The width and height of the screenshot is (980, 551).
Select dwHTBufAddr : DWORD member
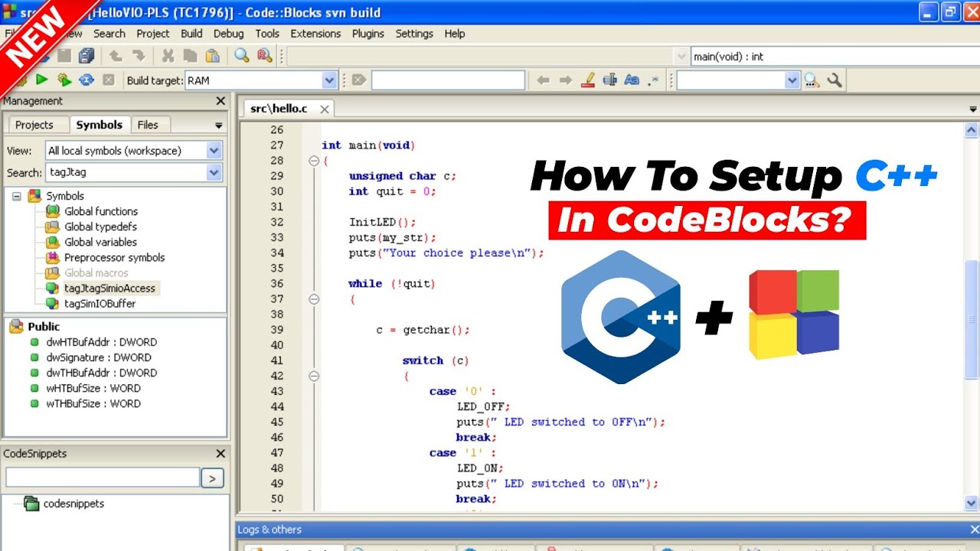101,342
